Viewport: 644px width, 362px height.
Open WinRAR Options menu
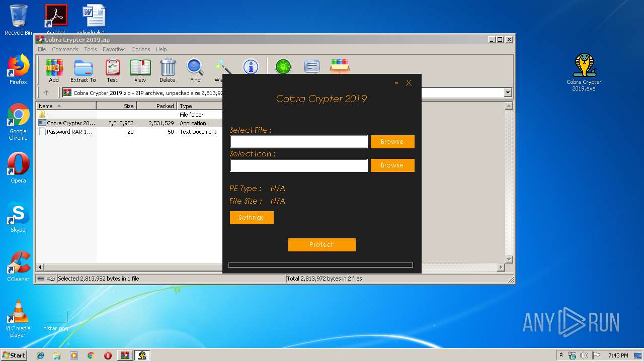pos(141,49)
